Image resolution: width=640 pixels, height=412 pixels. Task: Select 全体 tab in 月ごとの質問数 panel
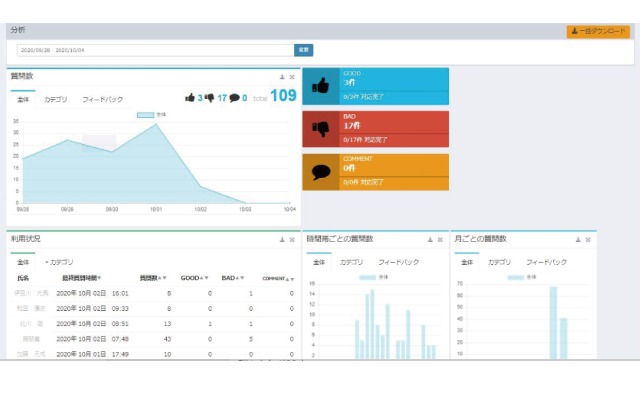point(467,262)
